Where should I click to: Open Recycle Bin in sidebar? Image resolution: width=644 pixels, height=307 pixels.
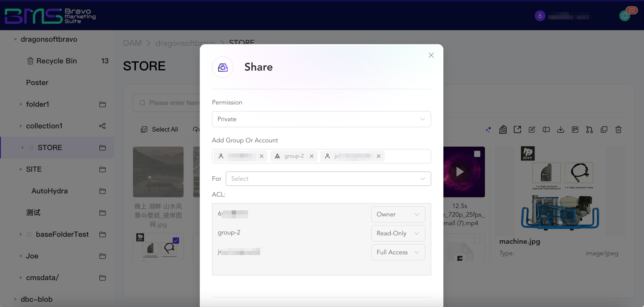pos(57,61)
